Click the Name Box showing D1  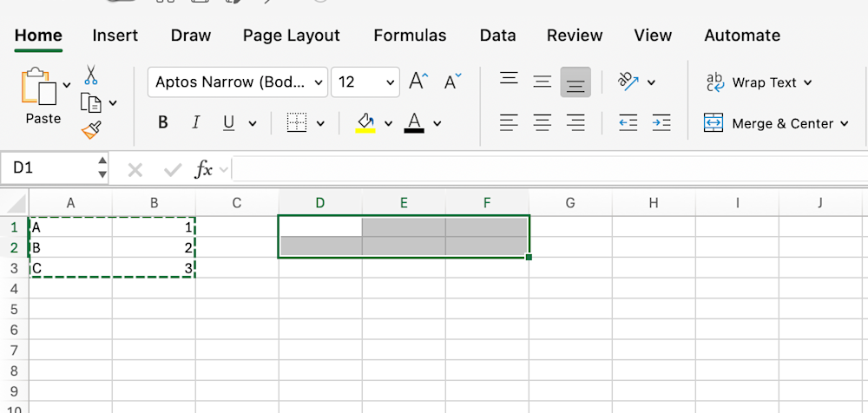[48, 167]
